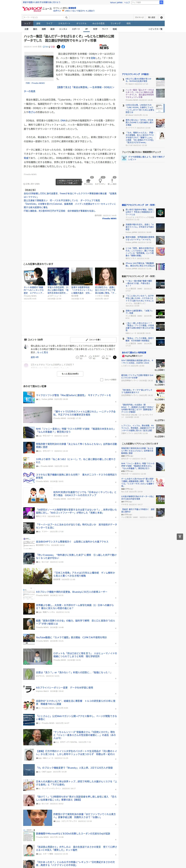Select the ランキング tab

coord(115,23)
